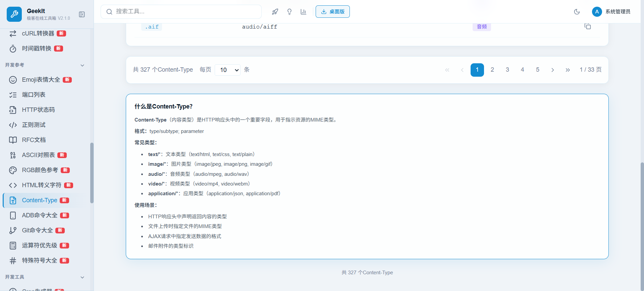Collapse the 开发工具 section chevron
The height and width of the screenshot is (291, 644).
coord(82,277)
